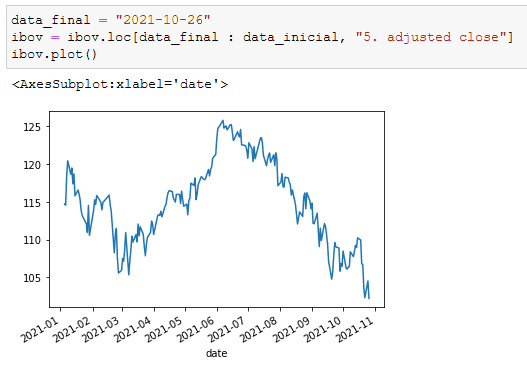Click the ibov.plot() line

pos(54,54)
